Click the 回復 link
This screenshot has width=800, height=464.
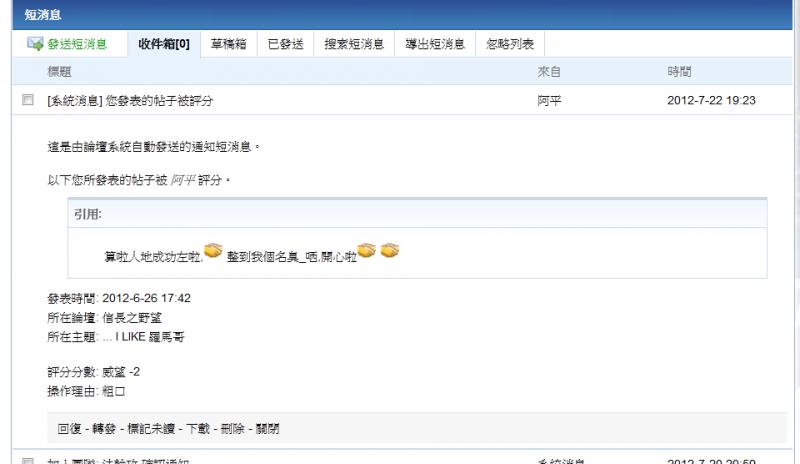(69, 429)
